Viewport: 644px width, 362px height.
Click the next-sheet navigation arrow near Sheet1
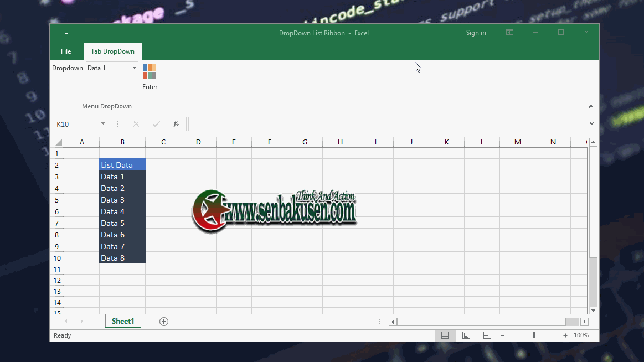[x=81, y=321]
